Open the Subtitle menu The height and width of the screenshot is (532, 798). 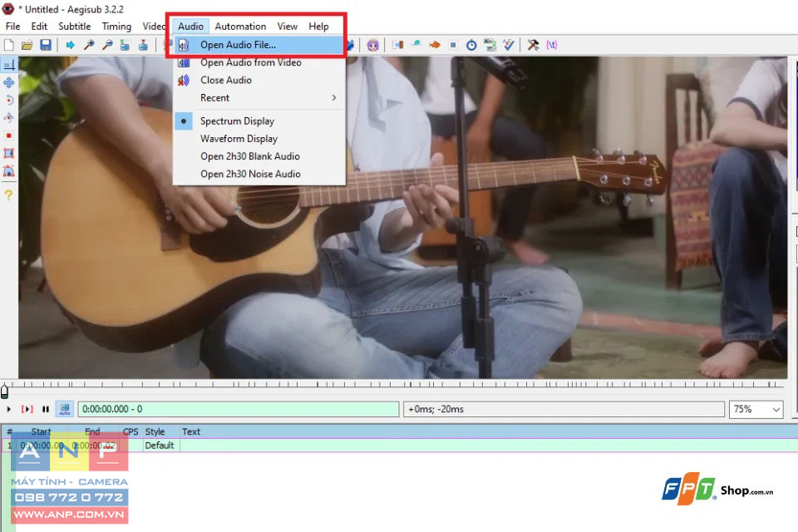(74, 27)
